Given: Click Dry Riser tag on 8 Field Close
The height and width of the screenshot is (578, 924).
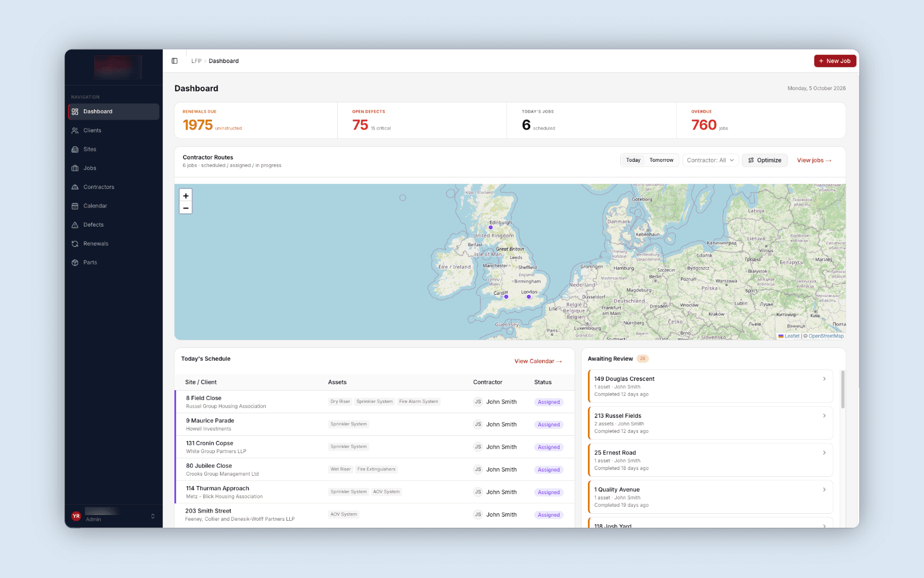Looking at the screenshot, I should [340, 401].
